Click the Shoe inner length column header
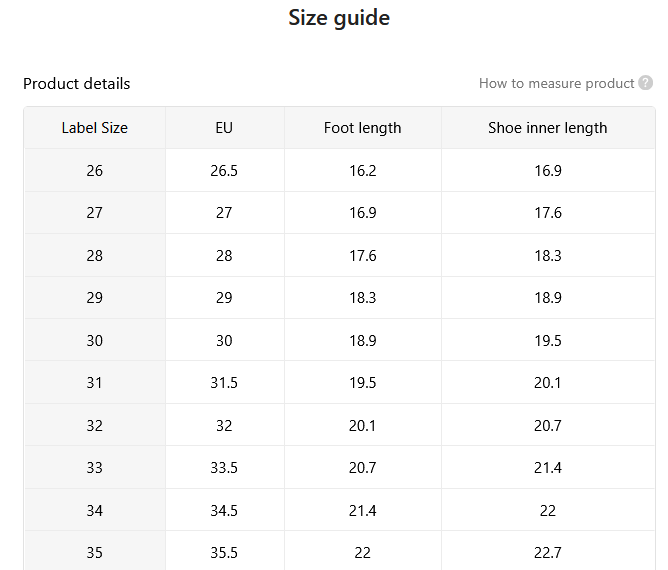Image resolution: width=668 pixels, height=570 pixels. point(548,128)
